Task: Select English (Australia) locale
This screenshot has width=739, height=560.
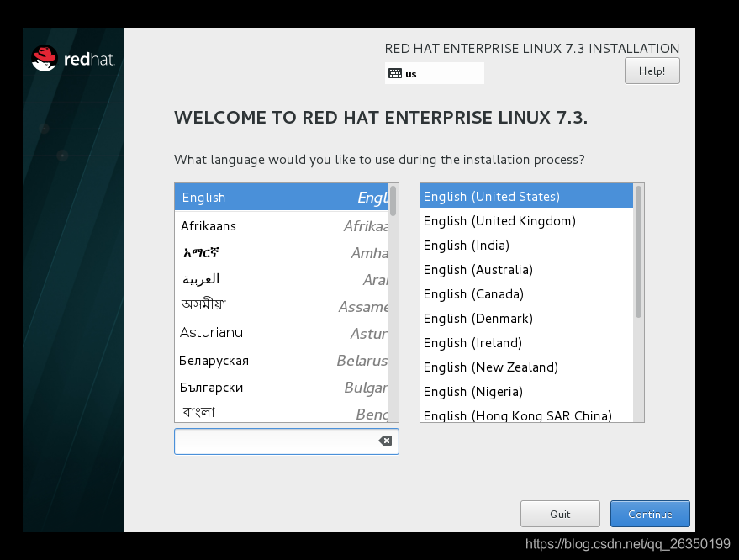Action: [526, 270]
